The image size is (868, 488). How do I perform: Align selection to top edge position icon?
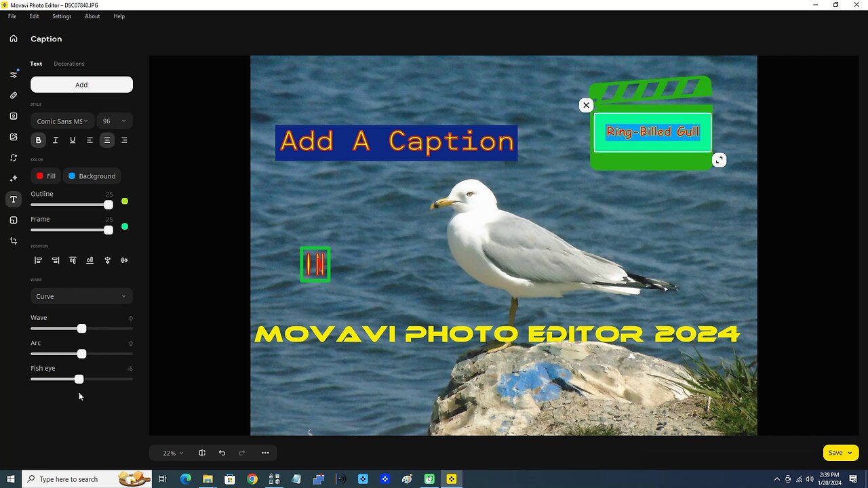(73, 260)
